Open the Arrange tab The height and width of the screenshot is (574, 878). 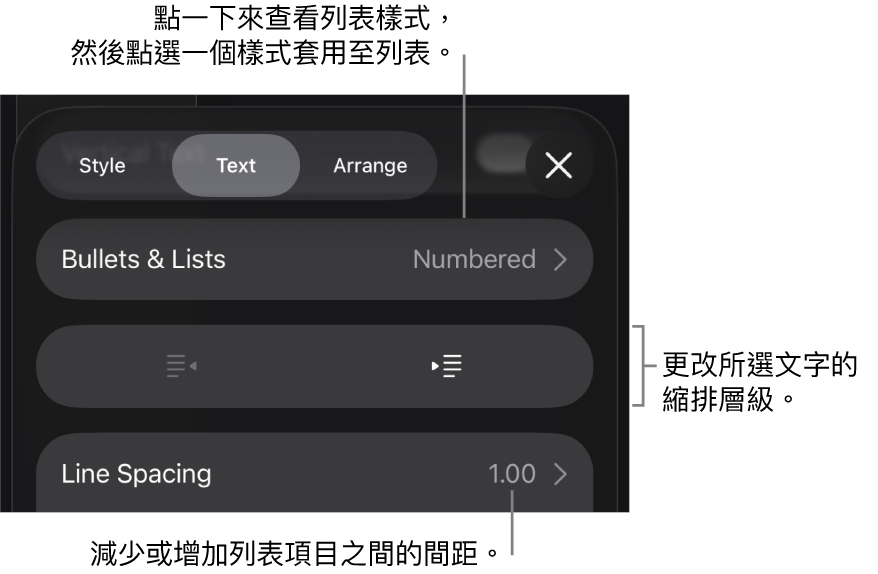[370, 166]
